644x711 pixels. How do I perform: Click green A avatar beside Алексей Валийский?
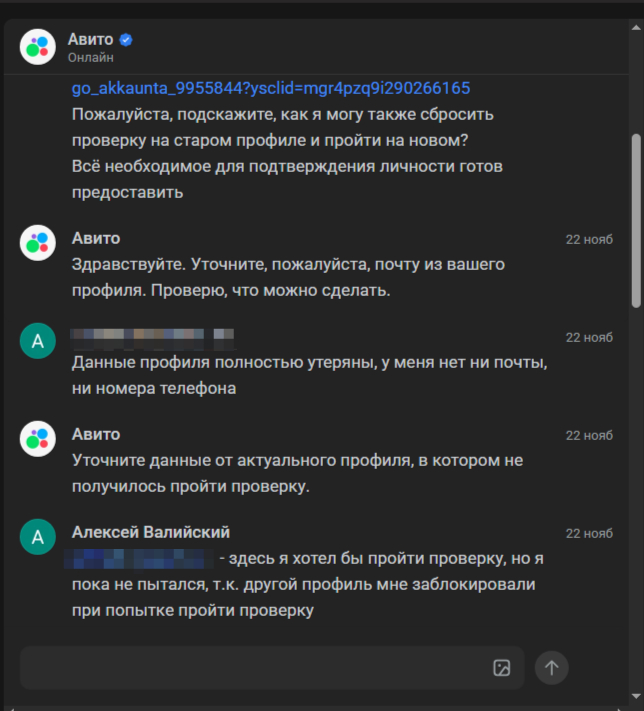tap(38, 537)
